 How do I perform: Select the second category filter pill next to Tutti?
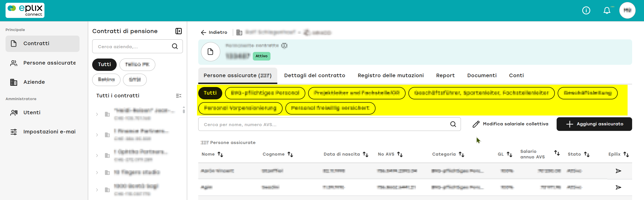265,93
